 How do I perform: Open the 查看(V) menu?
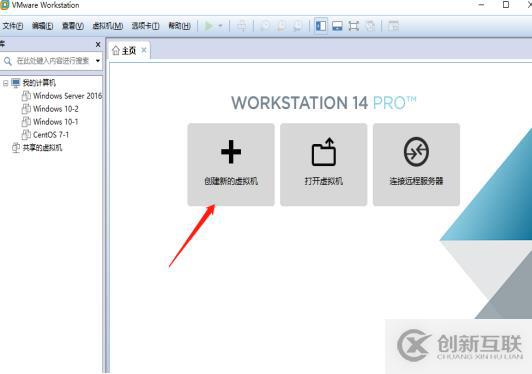pyautogui.click(x=73, y=26)
